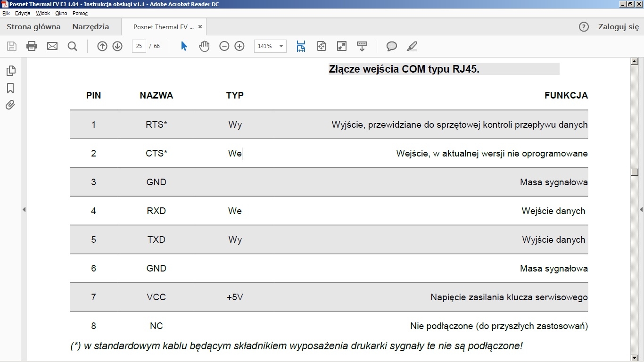This screenshot has height=362, width=644.
Task: Expand the zoom level 141% dropdown
Action: [x=281, y=46]
